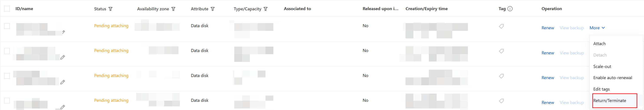Select Scale-out from the More menu
Image resolution: width=644 pixels, height=110 pixels.
tap(602, 66)
